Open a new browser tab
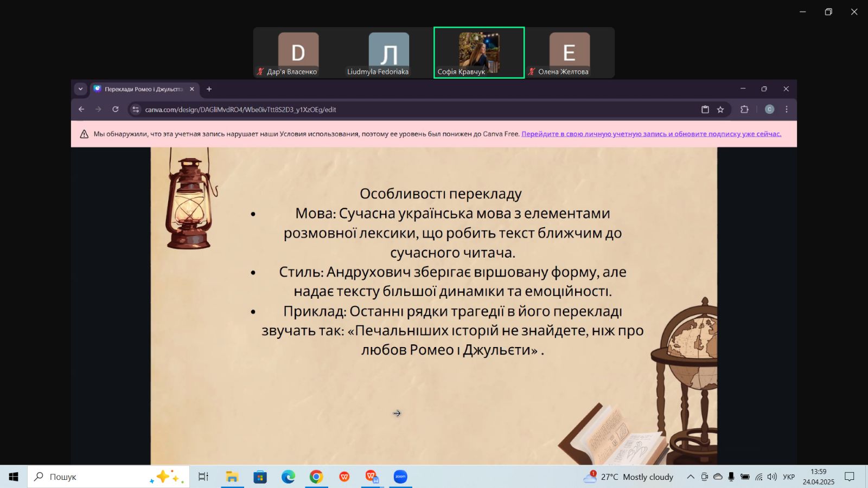 209,89
